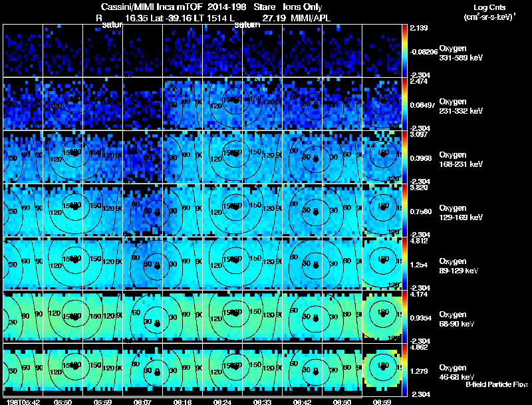Click the -0.08206 color scale midpoint value
This screenshot has height=405, width=532.
(x=424, y=52)
